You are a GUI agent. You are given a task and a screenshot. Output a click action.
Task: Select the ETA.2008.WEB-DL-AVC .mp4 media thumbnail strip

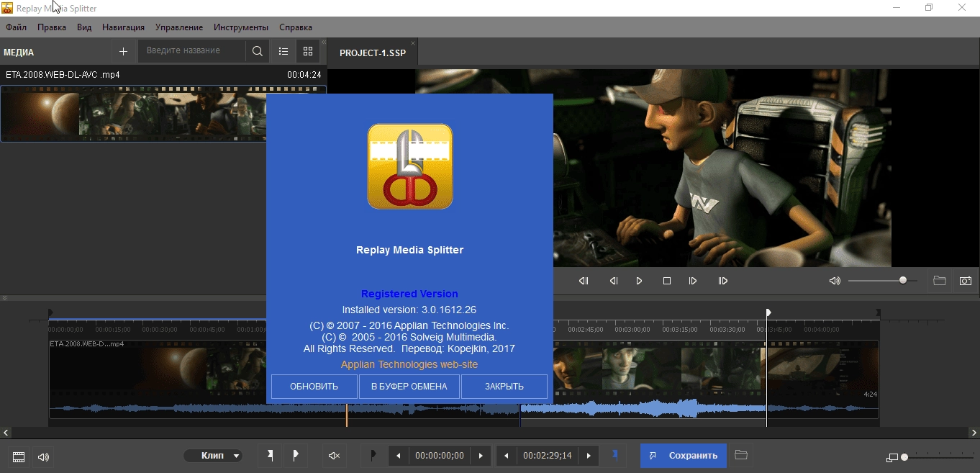pyautogui.click(x=133, y=114)
